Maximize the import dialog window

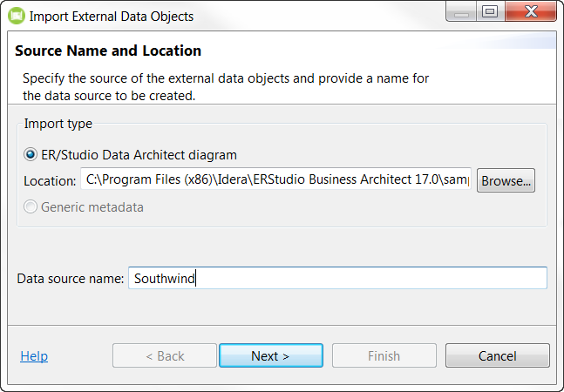click(490, 12)
